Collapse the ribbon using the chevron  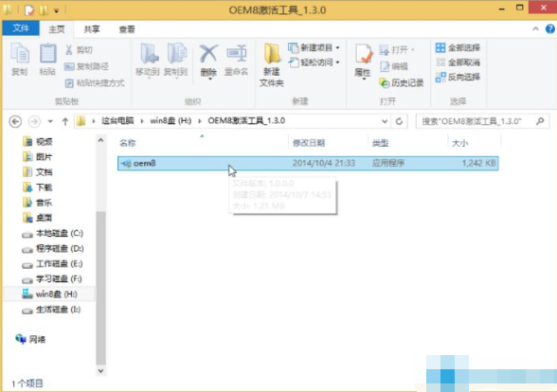click(x=536, y=29)
